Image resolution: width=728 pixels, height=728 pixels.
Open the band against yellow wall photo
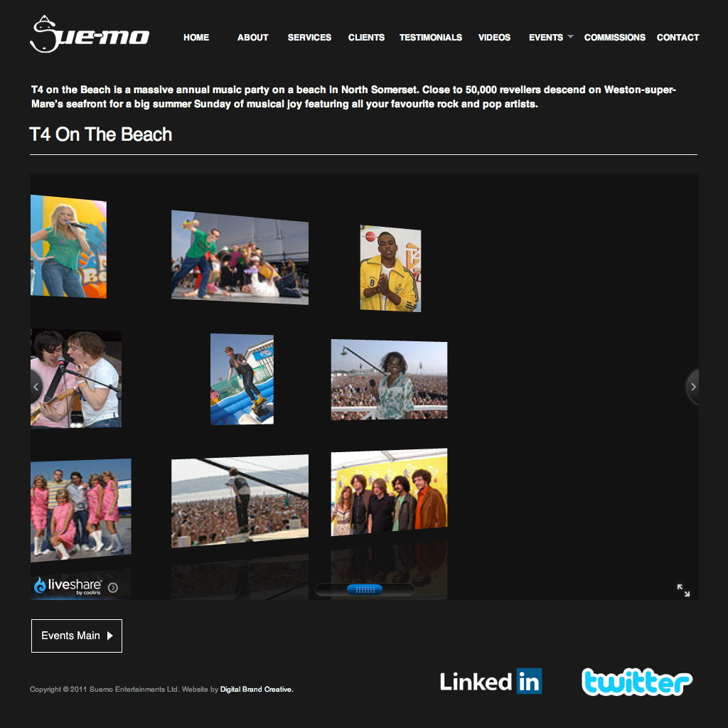point(389,492)
